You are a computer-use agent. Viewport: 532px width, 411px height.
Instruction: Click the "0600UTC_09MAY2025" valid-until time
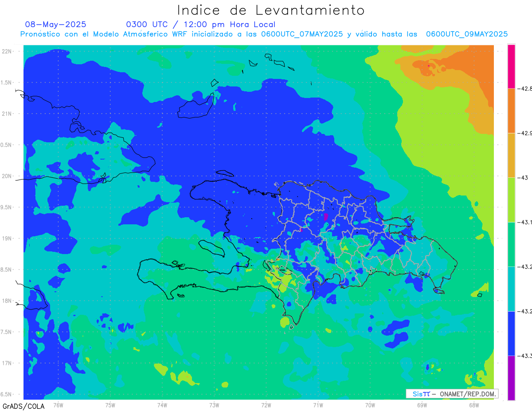pos(467,34)
